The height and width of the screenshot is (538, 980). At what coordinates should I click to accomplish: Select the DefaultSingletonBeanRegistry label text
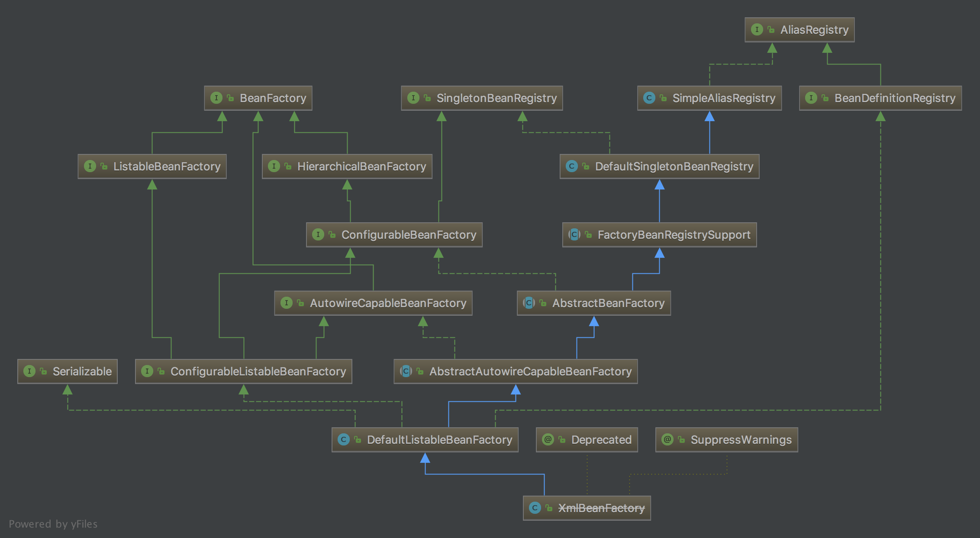coord(674,167)
